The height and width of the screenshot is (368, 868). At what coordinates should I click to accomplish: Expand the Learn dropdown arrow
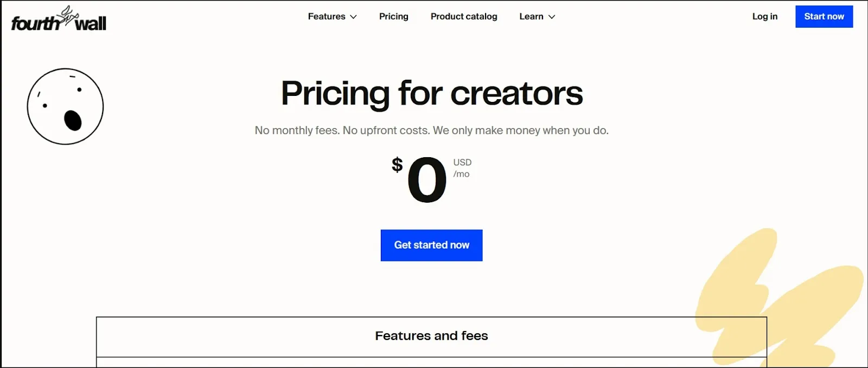coord(552,17)
